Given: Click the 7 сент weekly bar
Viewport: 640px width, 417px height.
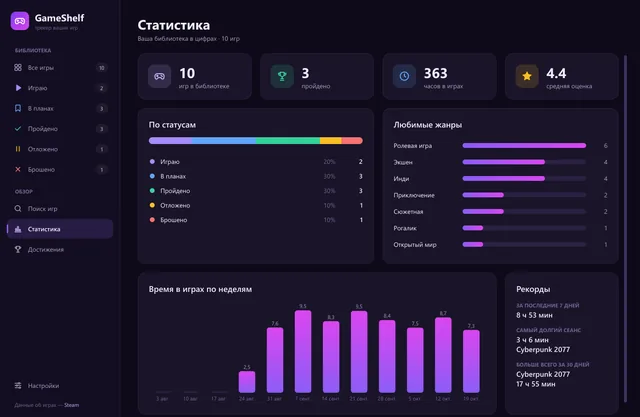Looking at the screenshot, I should pos(303,351).
